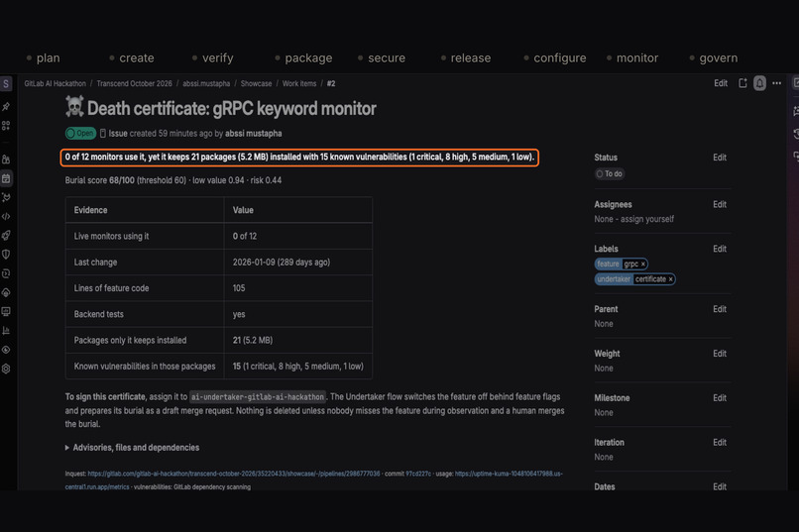This screenshot has height=532, width=799.
Task: Open the commit 97cd227c link
Action: pos(418,474)
